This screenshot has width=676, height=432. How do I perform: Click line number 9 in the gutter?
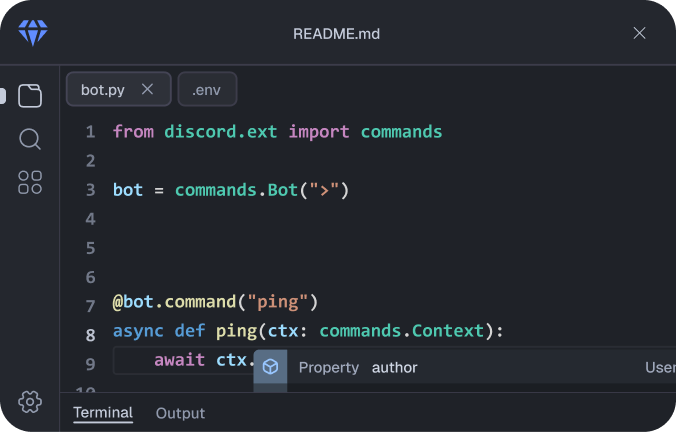(91, 364)
